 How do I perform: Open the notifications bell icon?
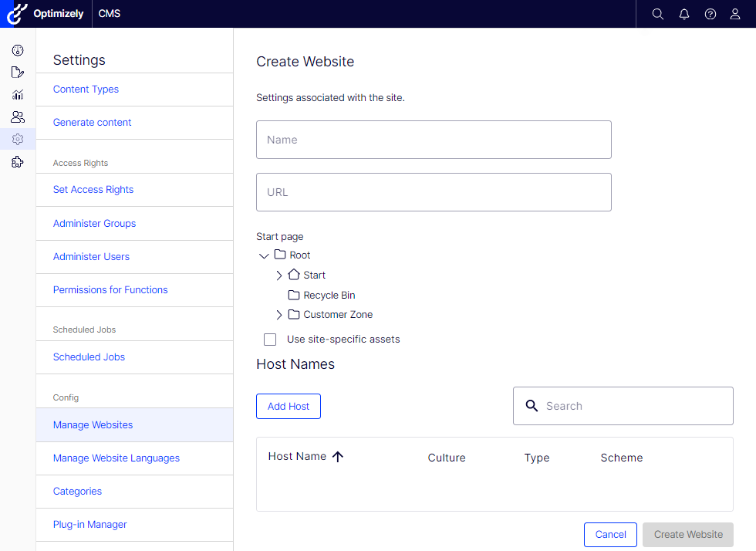coord(684,14)
